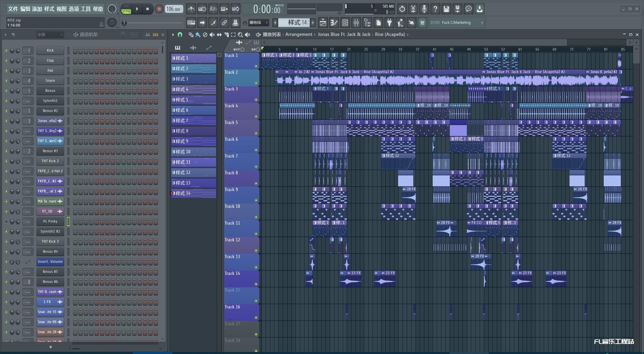Click the wait-for-input-to-record icon
This screenshot has width=644, height=354.
[202, 9]
